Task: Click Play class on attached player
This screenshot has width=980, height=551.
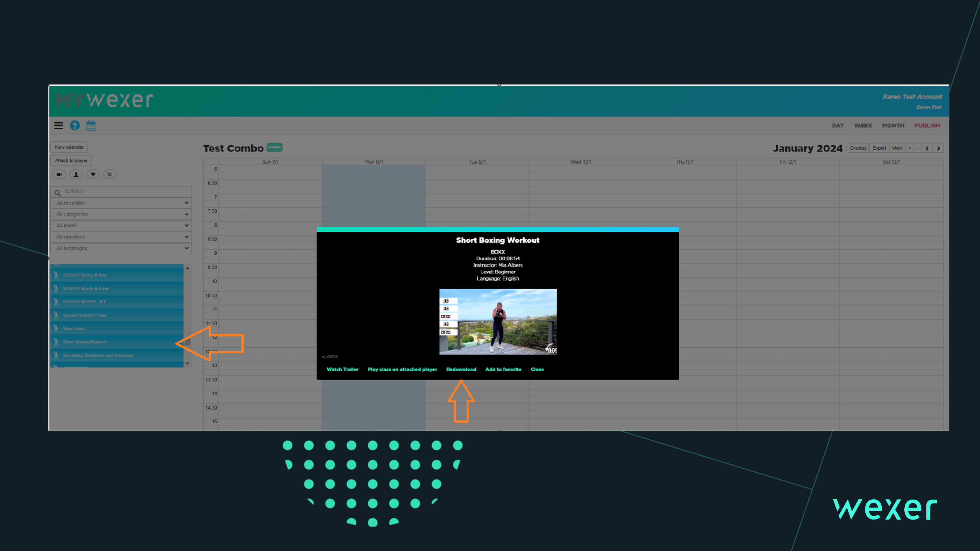Action: coord(402,369)
